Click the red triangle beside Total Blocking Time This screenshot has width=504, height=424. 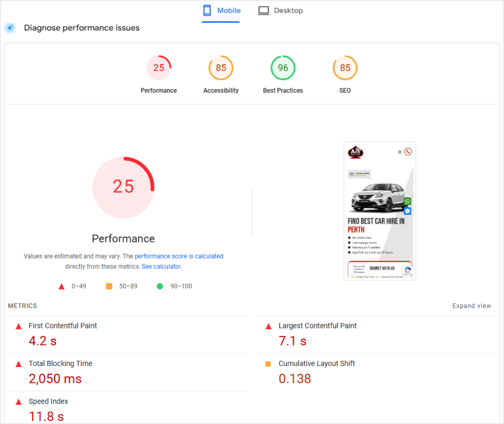tap(18, 364)
